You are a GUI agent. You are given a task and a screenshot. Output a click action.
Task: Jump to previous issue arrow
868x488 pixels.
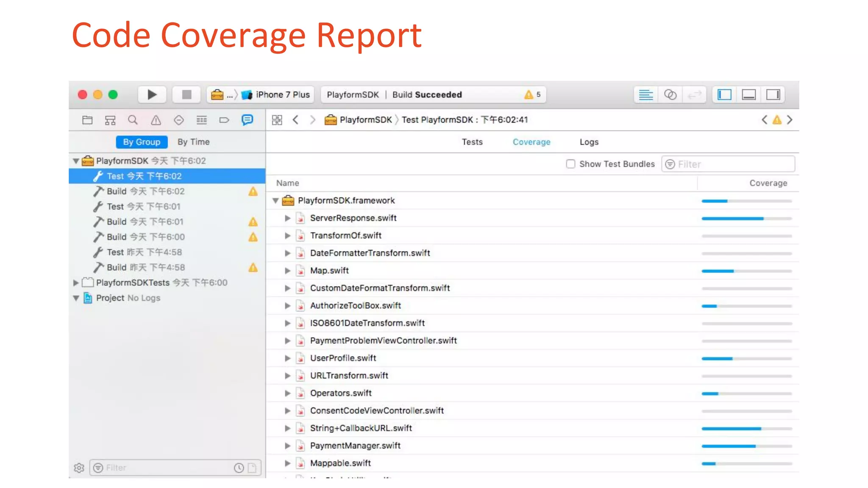tap(764, 120)
